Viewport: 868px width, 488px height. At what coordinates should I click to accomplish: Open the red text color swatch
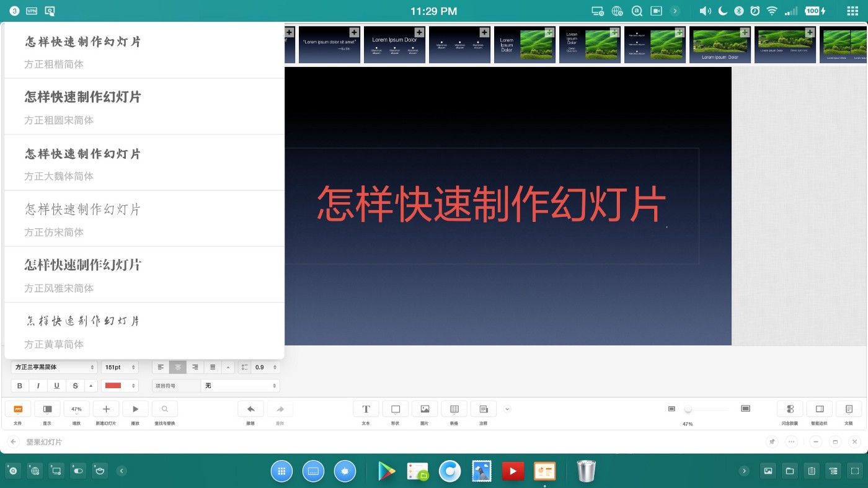119,386
